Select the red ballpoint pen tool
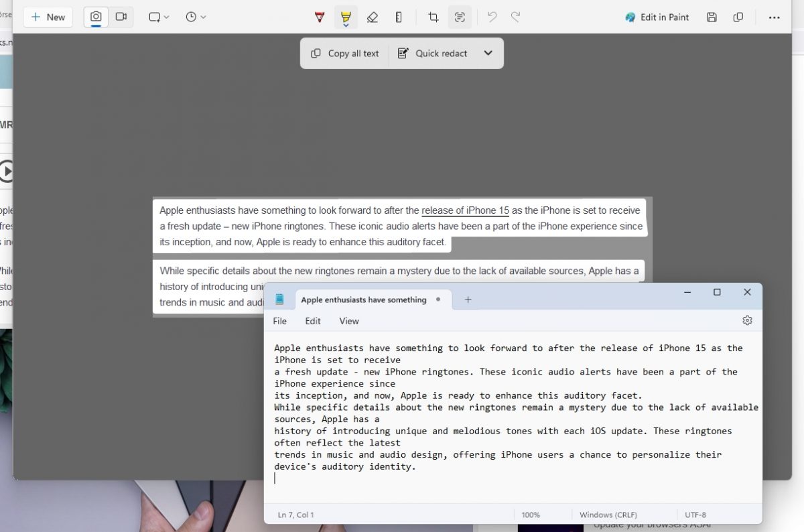The image size is (804, 532). click(320, 17)
